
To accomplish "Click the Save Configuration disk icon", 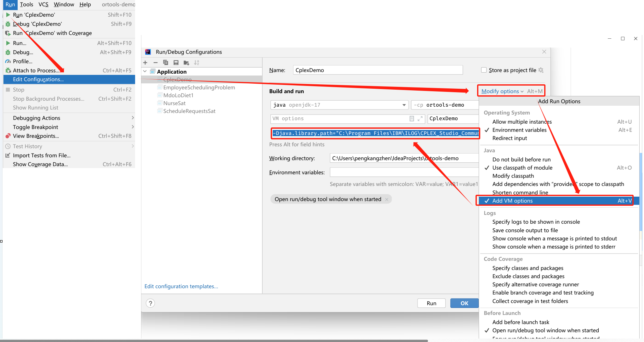I will click(176, 63).
